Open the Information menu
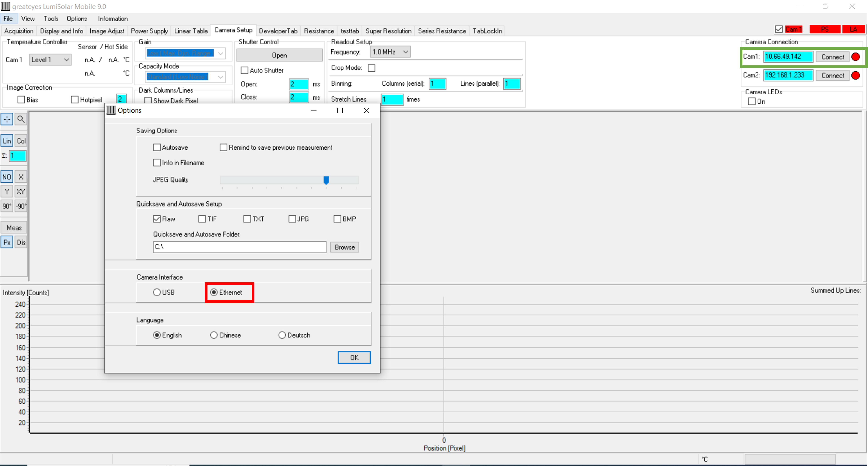Screen dimensions: 868x466 pyautogui.click(x=113, y=19)
